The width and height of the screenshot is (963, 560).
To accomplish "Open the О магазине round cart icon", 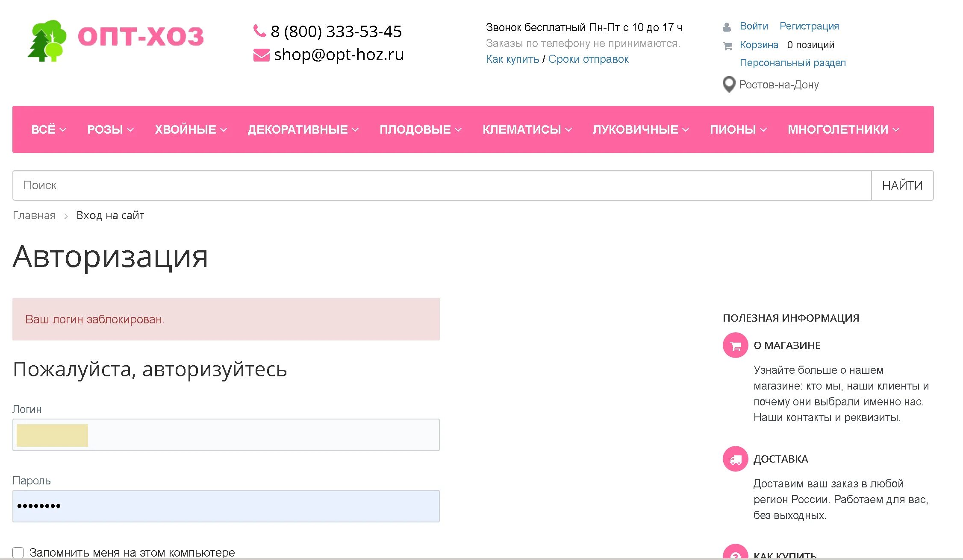I will [735, 345].
